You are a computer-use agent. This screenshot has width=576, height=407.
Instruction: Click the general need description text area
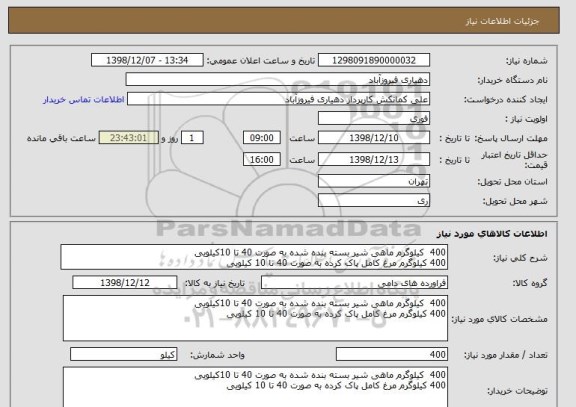[x=254, y=257]
